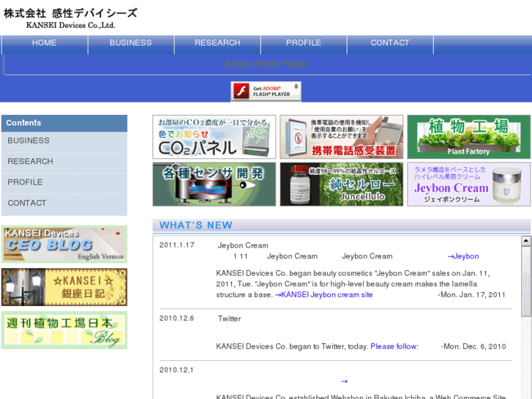Open BUSINESS in the top navigation bar
The image size is (532, 399).
pyautogui.click(x=131, y=43)
